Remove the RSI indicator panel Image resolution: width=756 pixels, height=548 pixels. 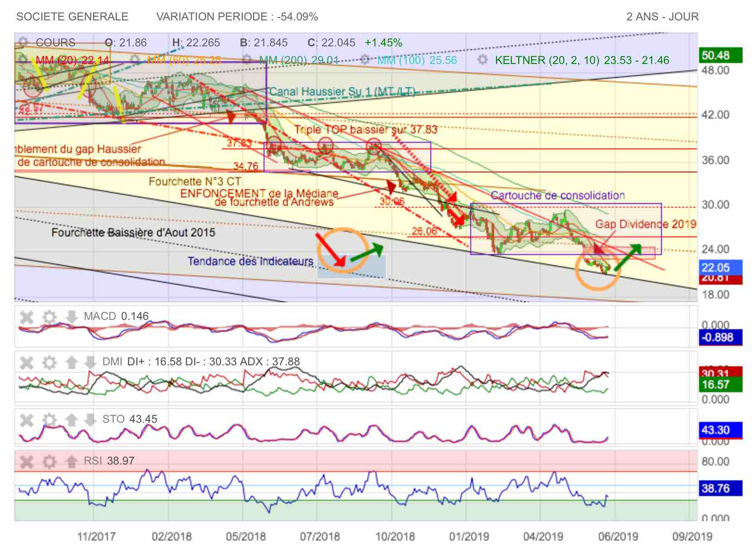coord(27,461)
